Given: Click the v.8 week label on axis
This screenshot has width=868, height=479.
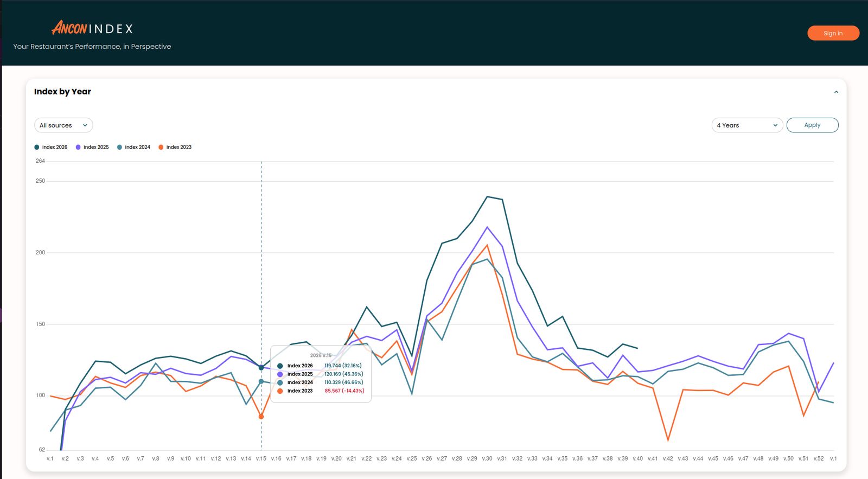Looking at the screenshot, I should [x=156, y=458].
